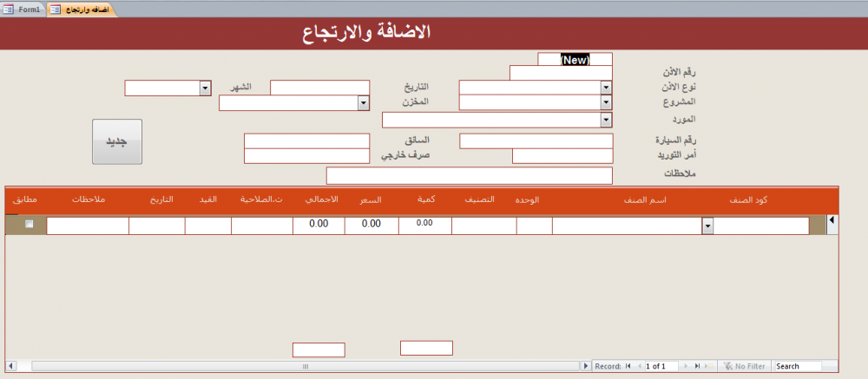Go to previous record arrow
868x379 pixels.
point(639,367)
